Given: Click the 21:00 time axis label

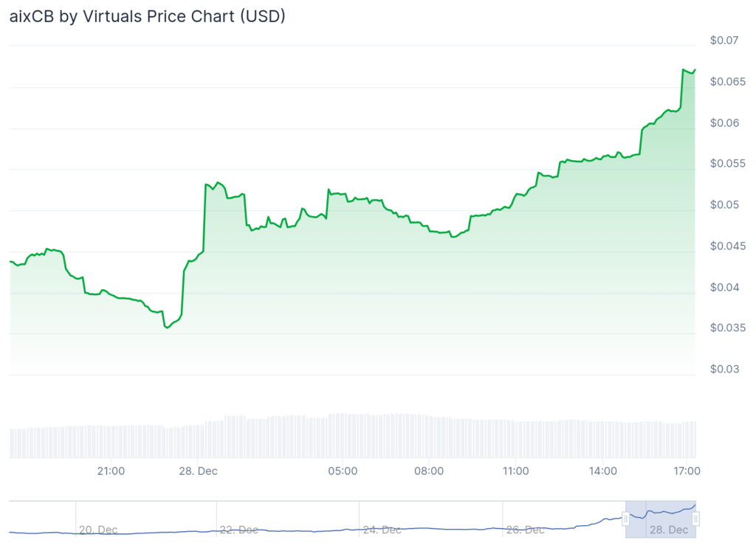Looking at the screenshot, I should [x=111, y=471].
